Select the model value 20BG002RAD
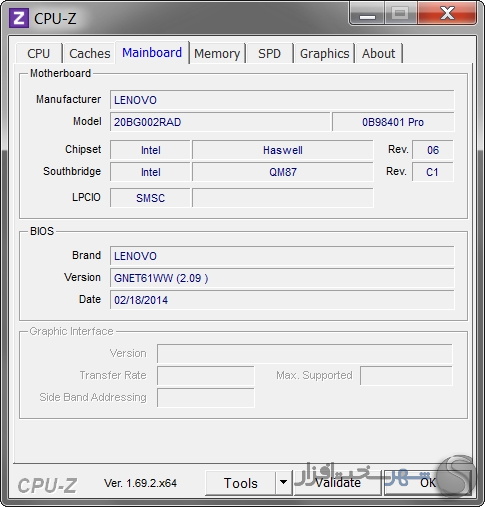The height and width of the screenshot is (507, 485). (220, 122)
